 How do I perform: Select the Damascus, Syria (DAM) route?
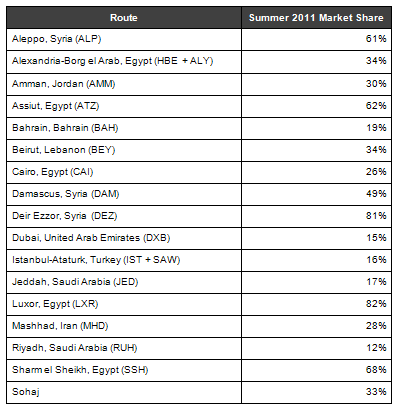point(66,194)
